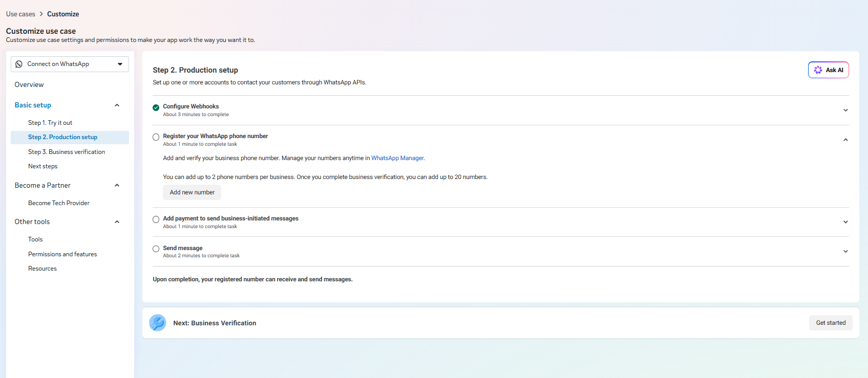
Task: Click the Configure Webhooks title
Action: point(191,106)
